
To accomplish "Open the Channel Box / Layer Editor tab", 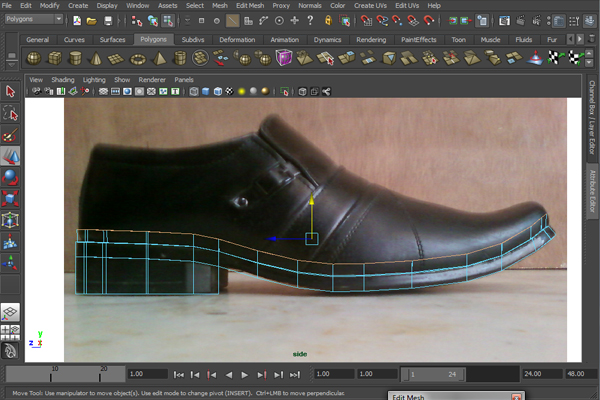I will coord(592,117).
